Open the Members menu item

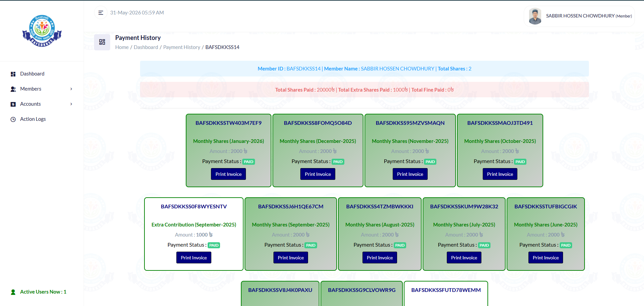(31, 89)
